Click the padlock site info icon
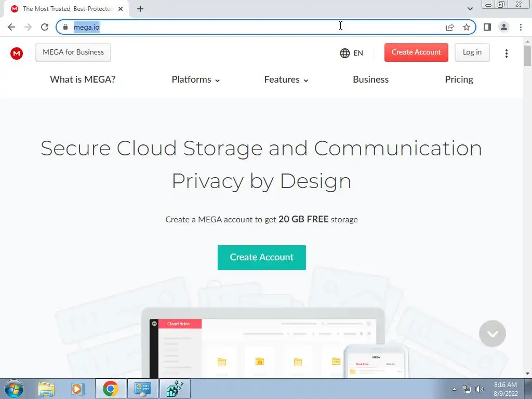The image size is (532, 399). click(65, 27)
